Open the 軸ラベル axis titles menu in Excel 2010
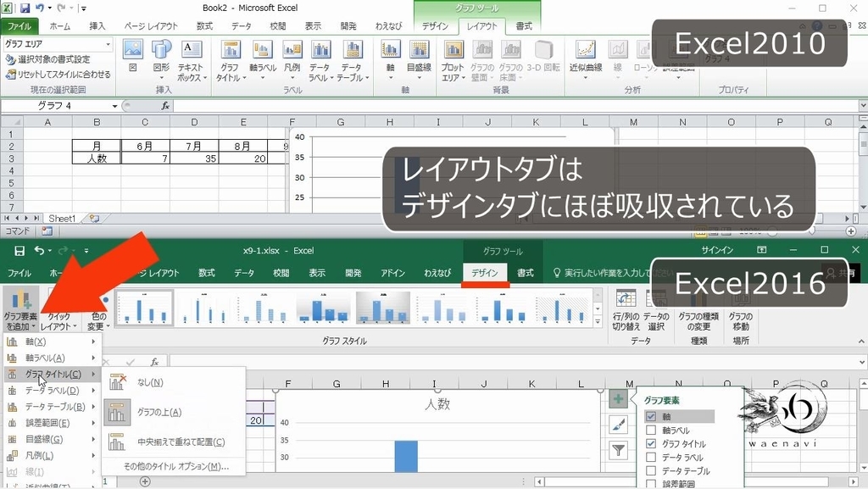868x489 pixels. 263,61
